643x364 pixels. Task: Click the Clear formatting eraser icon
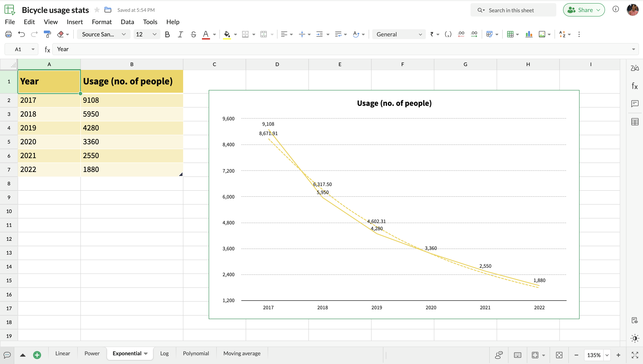point(60,34)
